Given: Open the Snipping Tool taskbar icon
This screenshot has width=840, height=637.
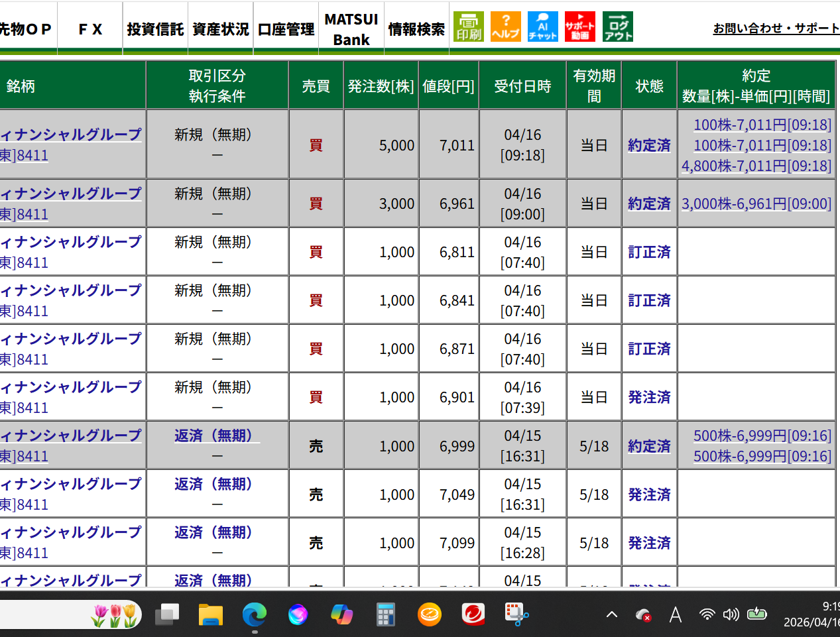Looking at the screenshot, I should (516, 614).
